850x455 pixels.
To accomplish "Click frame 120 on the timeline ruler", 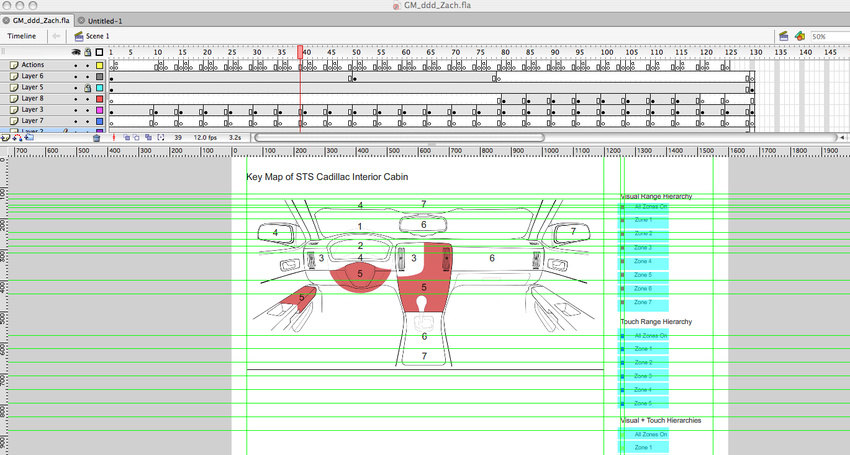I will pyautogui.click(x=706, y=52).
